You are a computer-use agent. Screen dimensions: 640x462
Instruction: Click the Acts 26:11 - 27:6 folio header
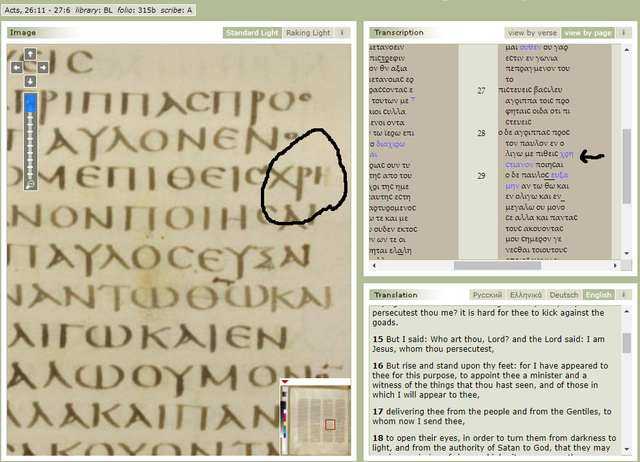(98, 10)
